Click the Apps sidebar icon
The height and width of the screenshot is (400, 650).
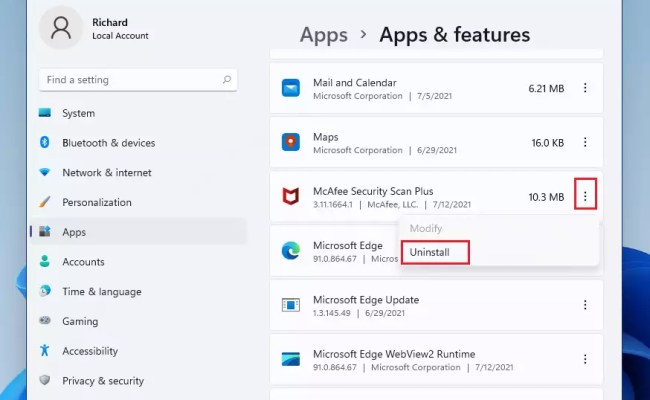coord(45,231)
